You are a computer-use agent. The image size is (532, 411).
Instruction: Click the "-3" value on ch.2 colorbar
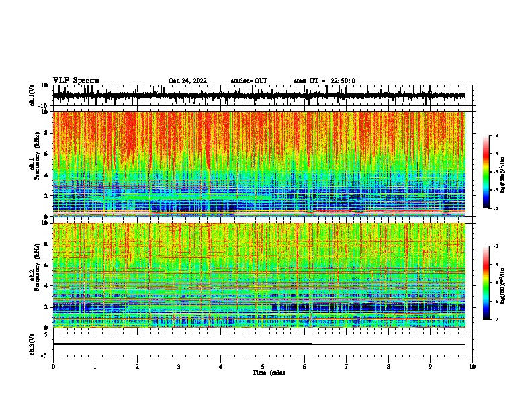pyautogui.click(x=496, y=246)
